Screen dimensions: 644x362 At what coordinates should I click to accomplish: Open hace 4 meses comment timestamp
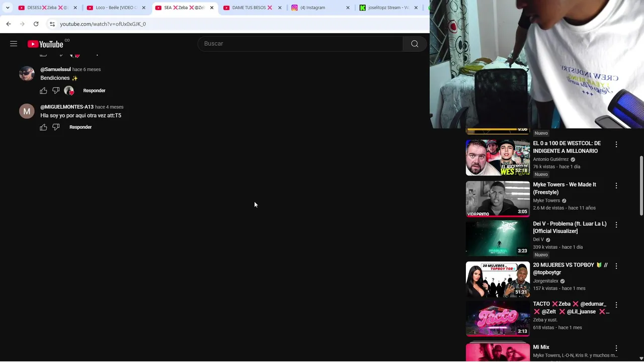click(109, 107)
